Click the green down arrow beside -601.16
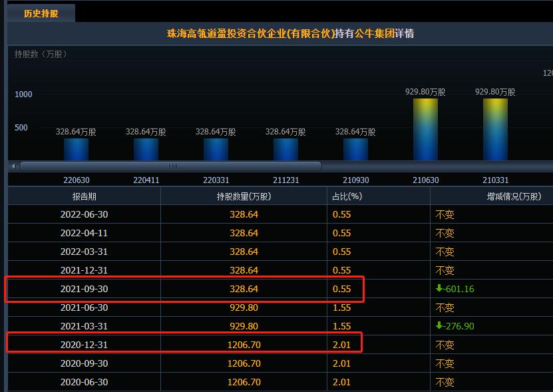 439,288
